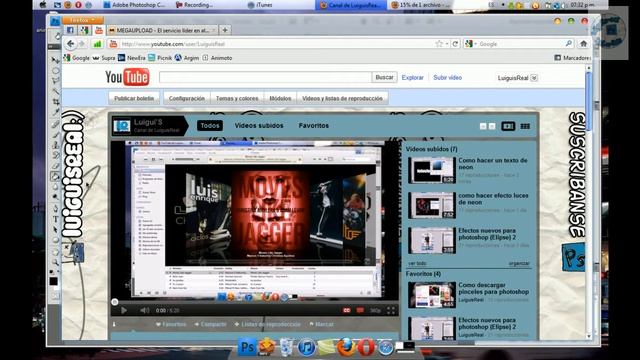Select Photoshop Zoom tool behind browser
The width and height of the screenshot is (640, 360).
click(56, 262)
